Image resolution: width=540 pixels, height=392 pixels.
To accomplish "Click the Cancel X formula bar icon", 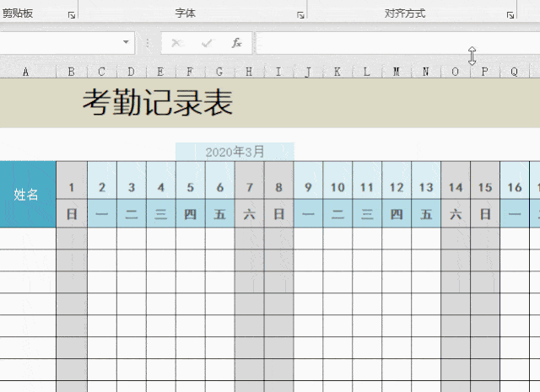I will click(x=176, y=43).
